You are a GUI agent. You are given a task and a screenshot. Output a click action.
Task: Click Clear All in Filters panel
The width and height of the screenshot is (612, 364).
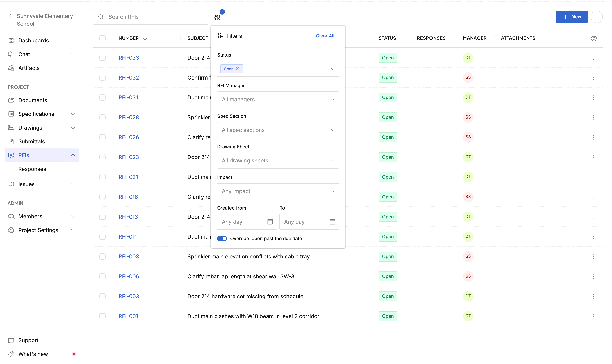325,36
